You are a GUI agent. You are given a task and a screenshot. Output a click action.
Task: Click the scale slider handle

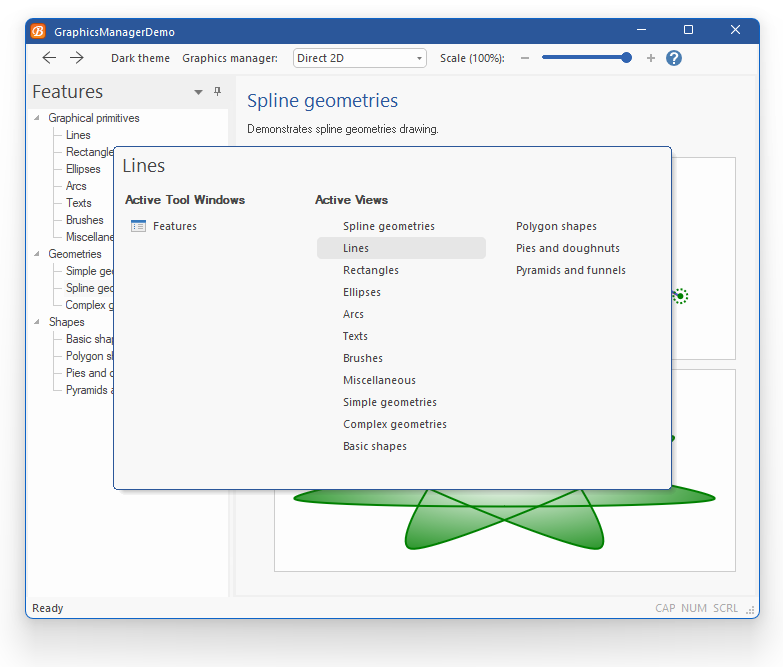point(626,58)
